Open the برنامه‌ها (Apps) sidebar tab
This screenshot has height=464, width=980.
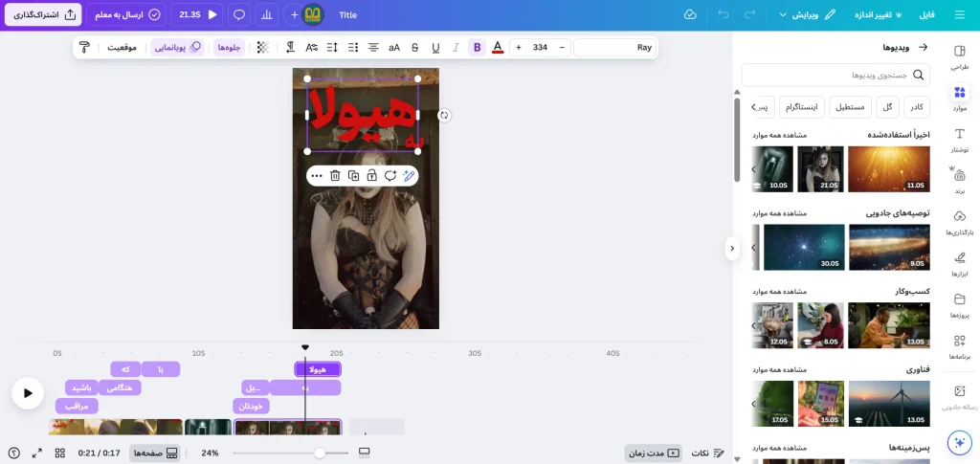pos(959,346)
